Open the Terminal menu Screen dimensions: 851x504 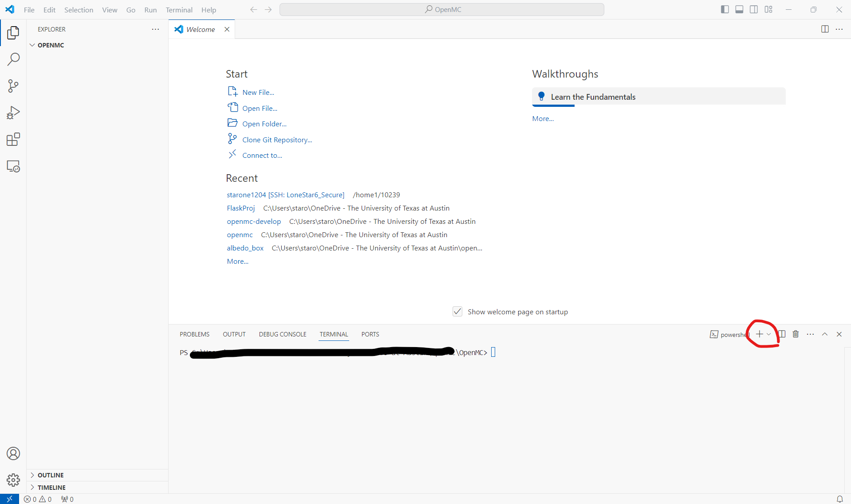(x=179, y=10)
